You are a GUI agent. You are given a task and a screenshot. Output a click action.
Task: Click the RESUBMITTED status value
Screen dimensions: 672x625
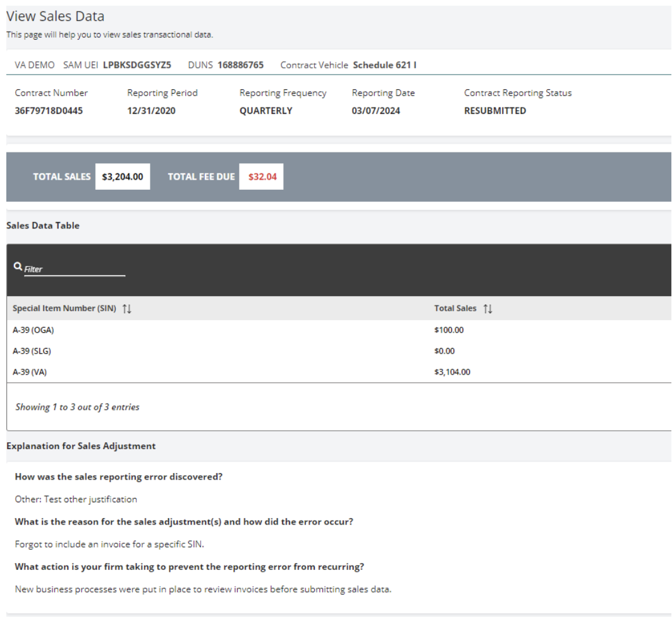coord(495,111)
